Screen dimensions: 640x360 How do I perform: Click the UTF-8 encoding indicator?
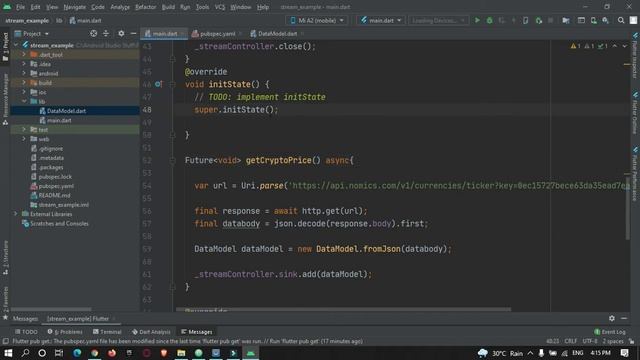coord(590,341)
